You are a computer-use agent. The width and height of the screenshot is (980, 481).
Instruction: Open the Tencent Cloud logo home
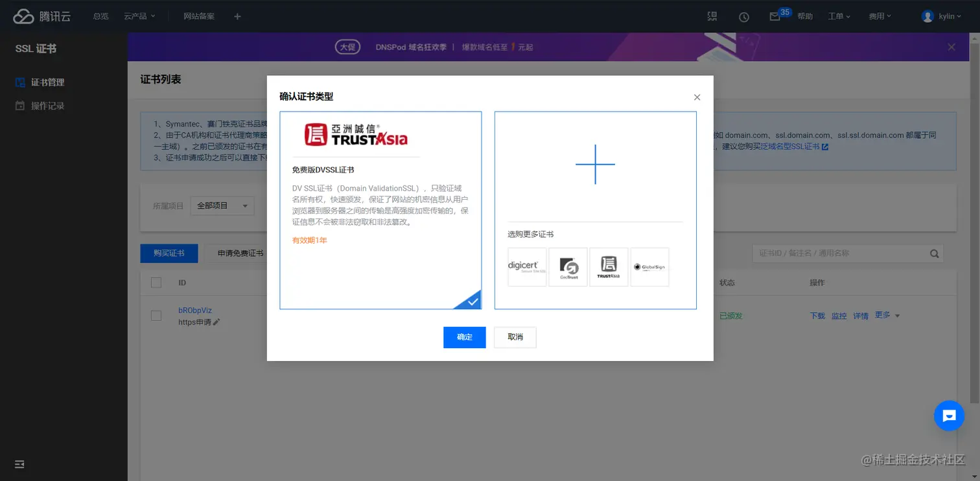coord(41,16)
